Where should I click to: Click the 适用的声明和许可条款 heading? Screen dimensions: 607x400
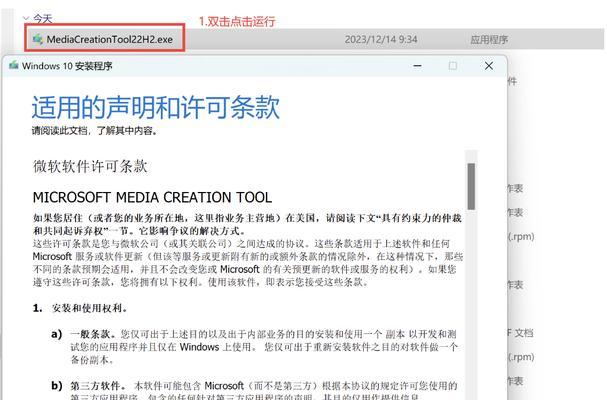[156, 107]
